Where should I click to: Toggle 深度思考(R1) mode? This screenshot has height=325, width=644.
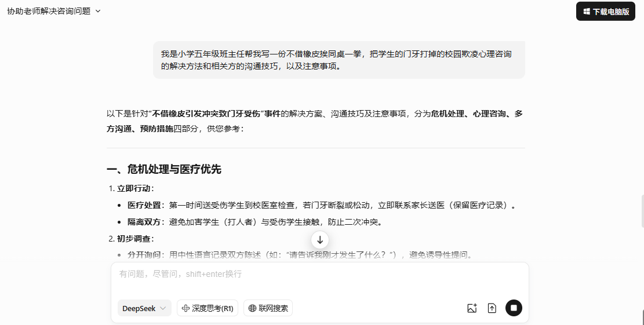tap(208, 308)
